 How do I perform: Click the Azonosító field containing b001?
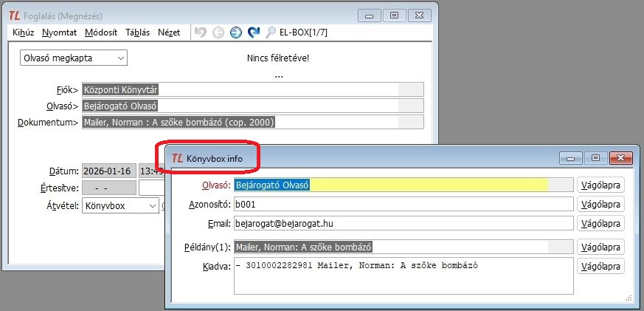click(403, 204)
